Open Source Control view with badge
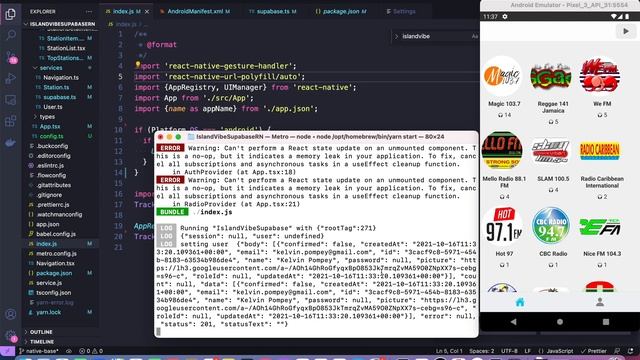The width and height of the screenshot is (640, 360). (11, 57)
